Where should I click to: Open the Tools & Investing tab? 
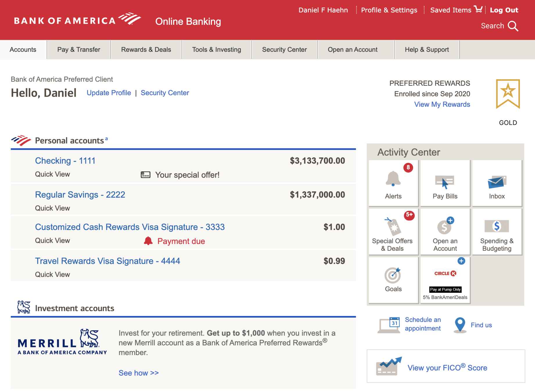(217, 50)
